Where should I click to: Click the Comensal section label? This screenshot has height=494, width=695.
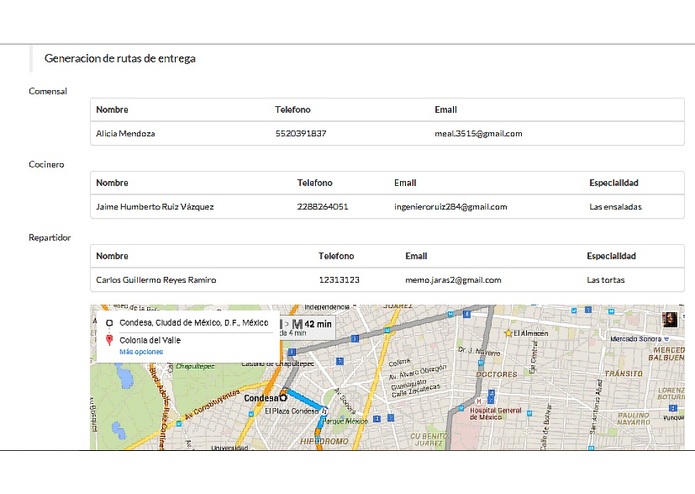tap(48, 91)
